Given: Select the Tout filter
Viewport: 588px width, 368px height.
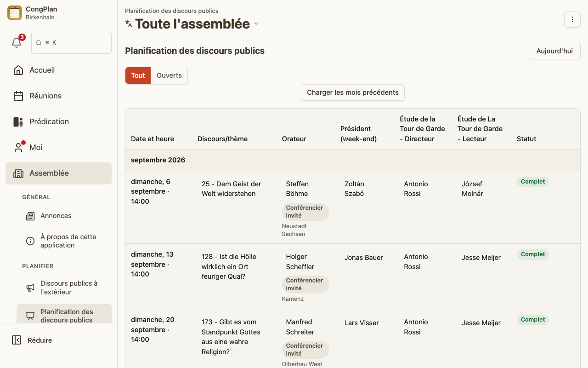Looking at the screenshot, I should pos(138,75).
